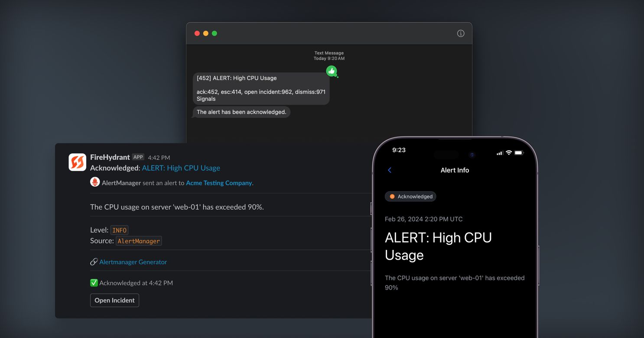
Task: Click the Open Incident button
Action: (x=114, y=300)
